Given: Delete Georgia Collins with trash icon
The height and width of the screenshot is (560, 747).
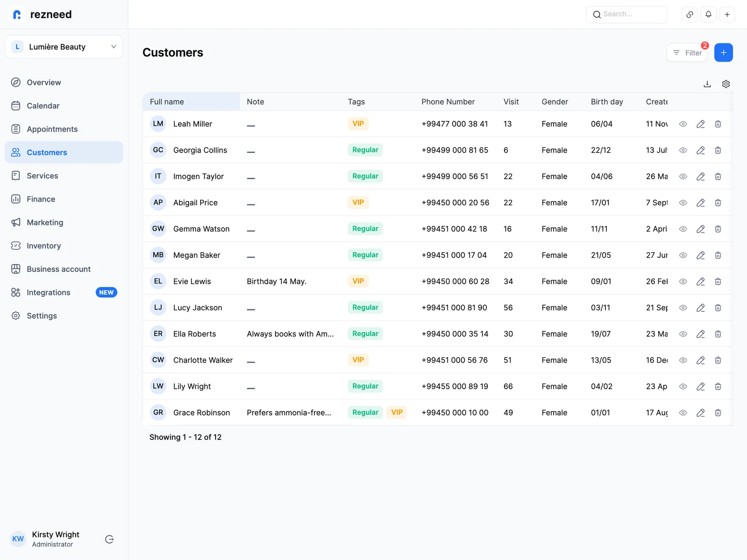Looking at the screenshot, I should (x=718, y=150).
